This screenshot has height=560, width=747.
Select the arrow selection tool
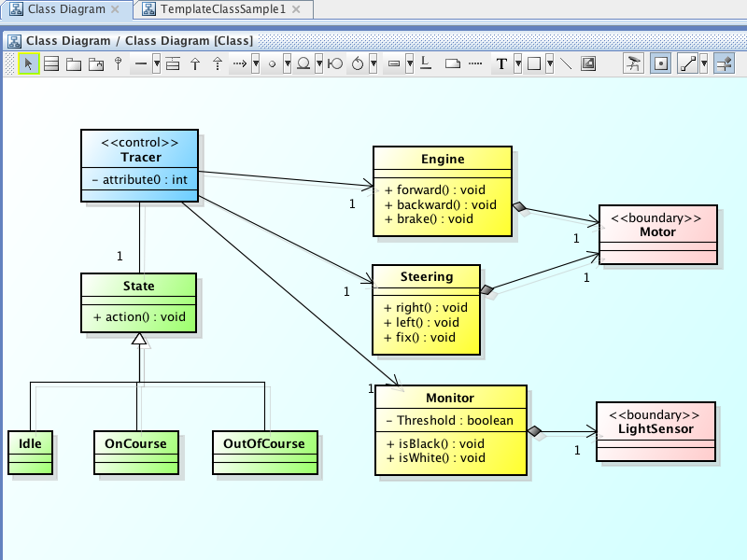coord(29,63)
